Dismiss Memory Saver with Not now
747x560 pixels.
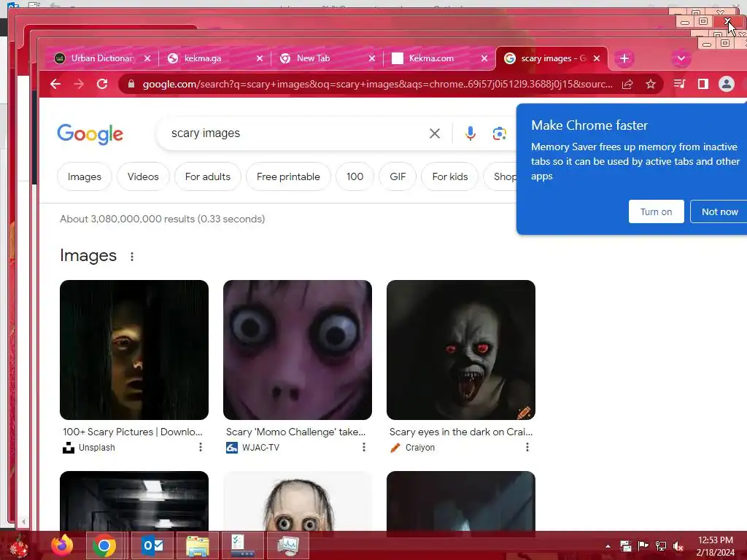(x=719, y=212)
